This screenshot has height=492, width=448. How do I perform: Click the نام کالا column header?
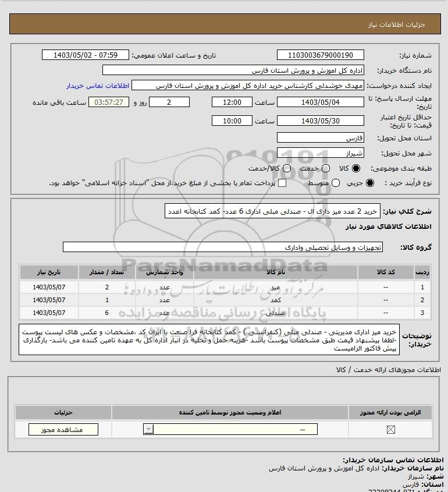tap(276, 272)
